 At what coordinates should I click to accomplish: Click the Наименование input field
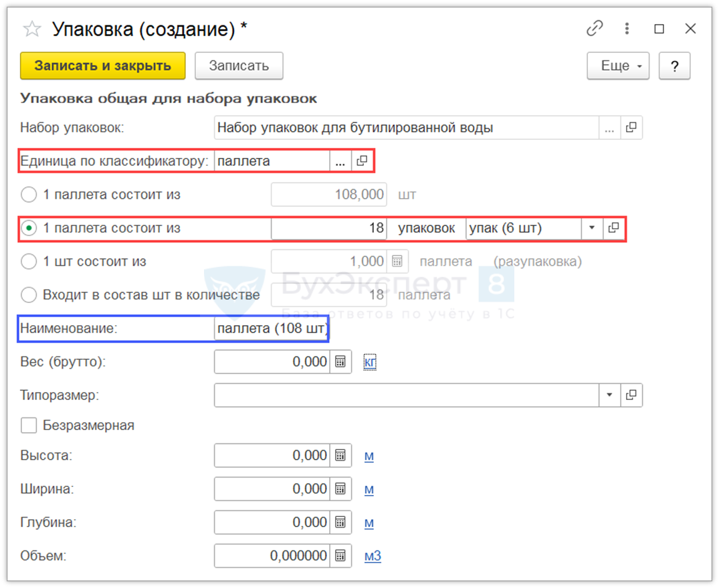tap(272, 328)
